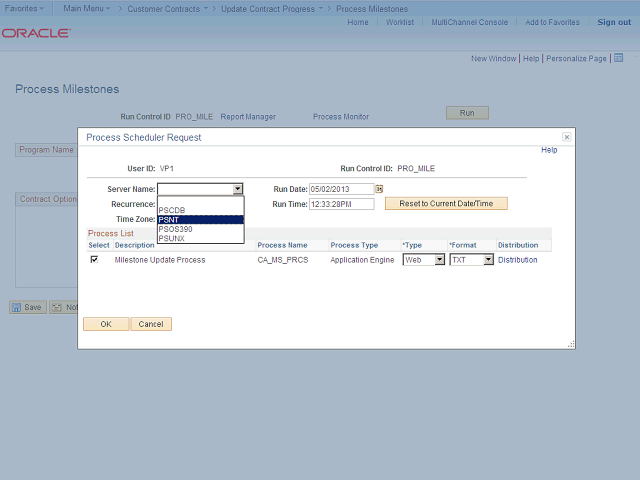640x480 pixels.
Task: Click the Run Date input field
Action: click(342, 189)
